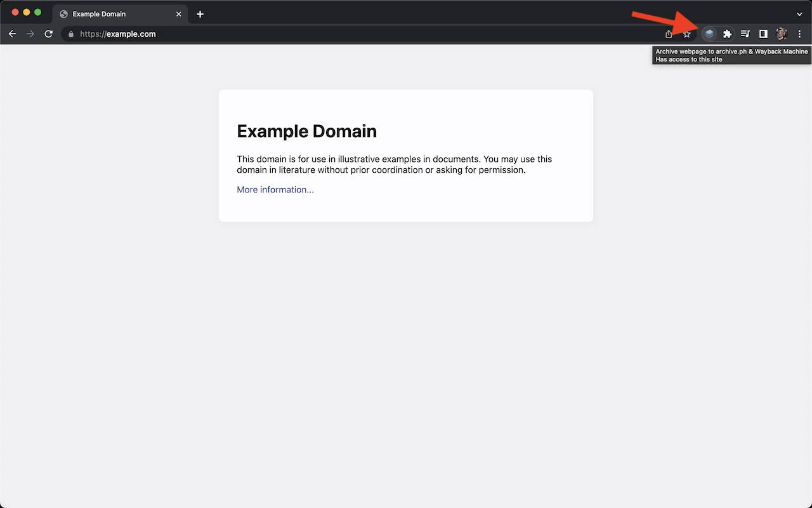Click the forward navigation arrow
The height and width of the screenshot is (508, 812).
pos(30,34)
